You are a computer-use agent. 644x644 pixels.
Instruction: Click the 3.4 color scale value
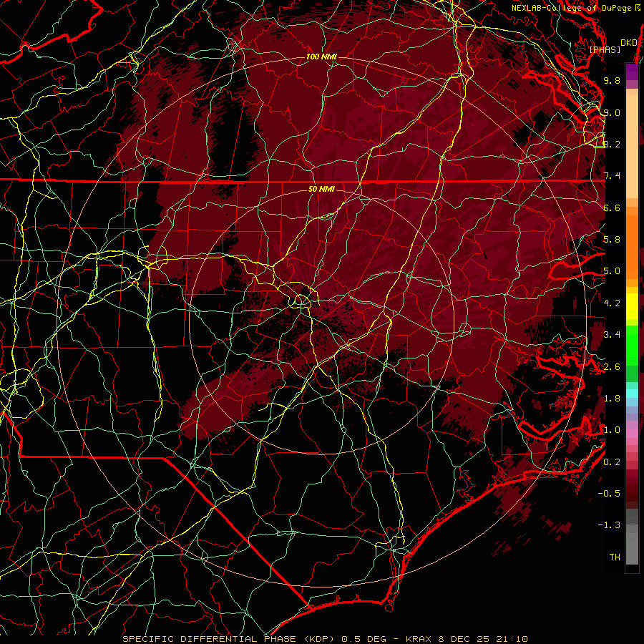pos(612,335)
